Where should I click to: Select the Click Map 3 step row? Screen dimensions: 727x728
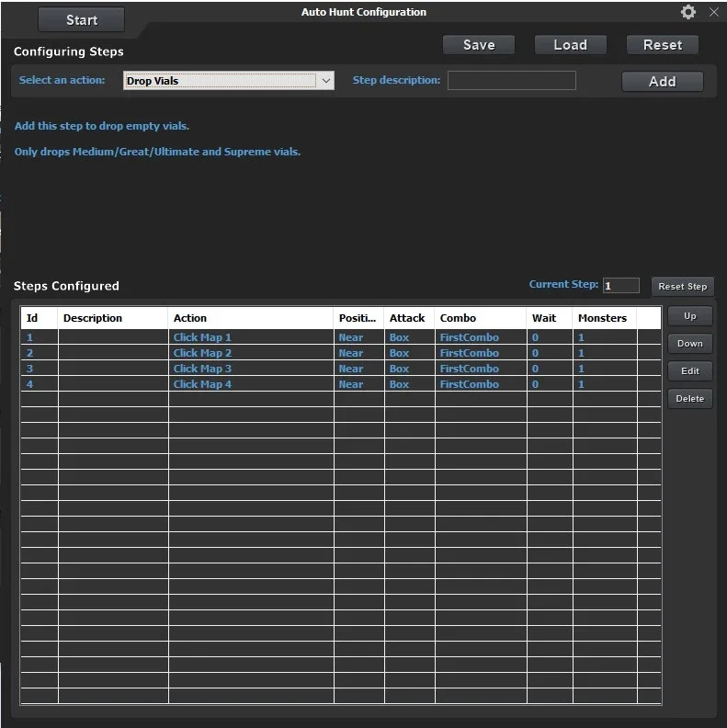tap(341, 369)
